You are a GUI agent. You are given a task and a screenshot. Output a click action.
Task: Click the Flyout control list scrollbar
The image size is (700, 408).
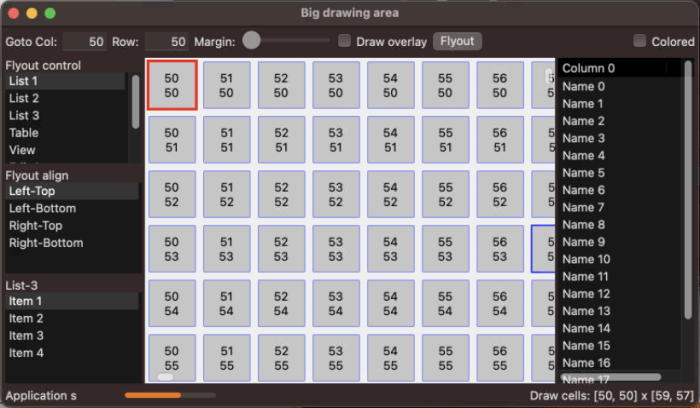pos(136,98)
